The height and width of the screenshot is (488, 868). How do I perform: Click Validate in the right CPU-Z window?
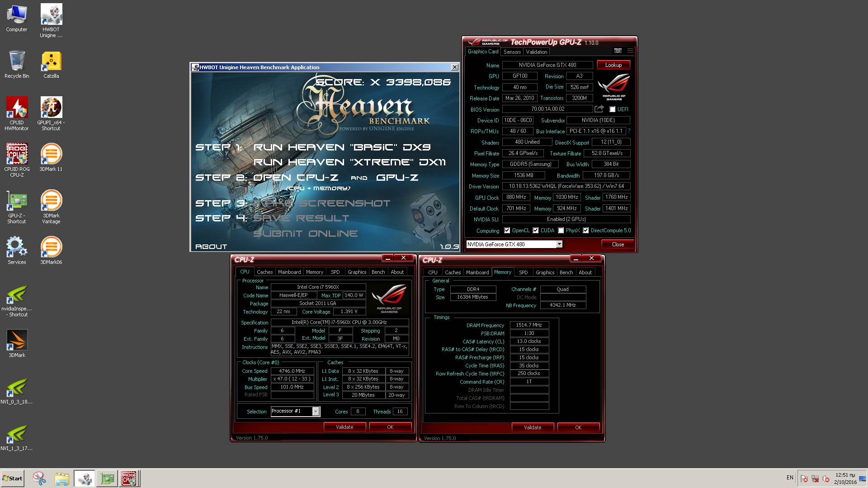tap(533, 427)
